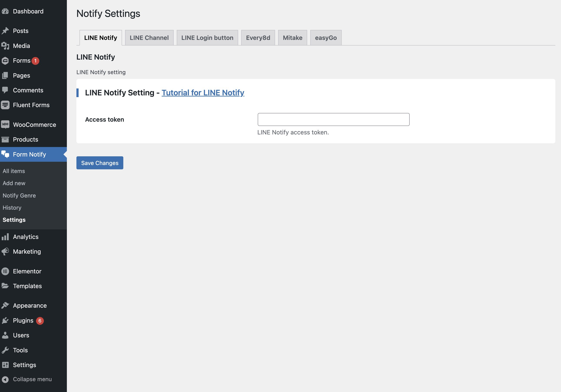
Task: Click the Tools wrench icon
Action: 5,350
